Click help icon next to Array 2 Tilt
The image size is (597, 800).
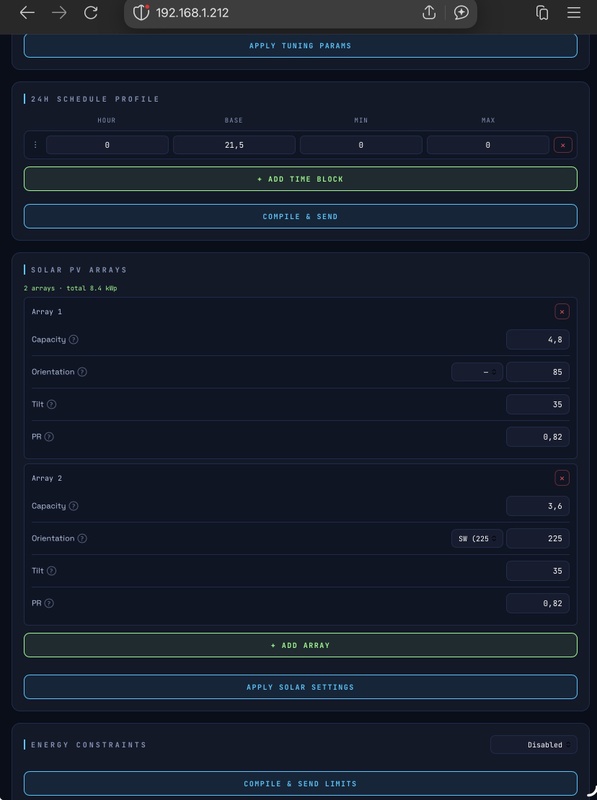coord(52,570)
